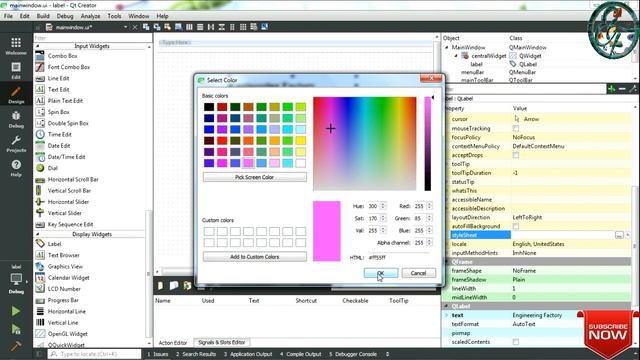Open the Build menu
The width and height of the screenshot is (640, 360).
43,16
